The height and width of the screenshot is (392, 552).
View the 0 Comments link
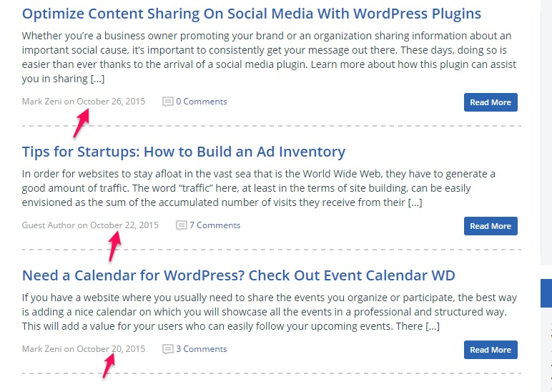[x=202, y=102]
